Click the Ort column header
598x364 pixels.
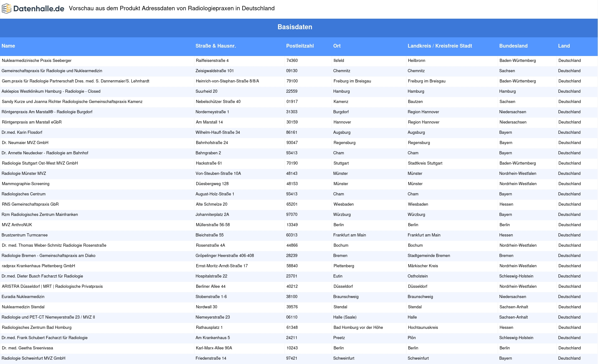click(x=337, y=46)
